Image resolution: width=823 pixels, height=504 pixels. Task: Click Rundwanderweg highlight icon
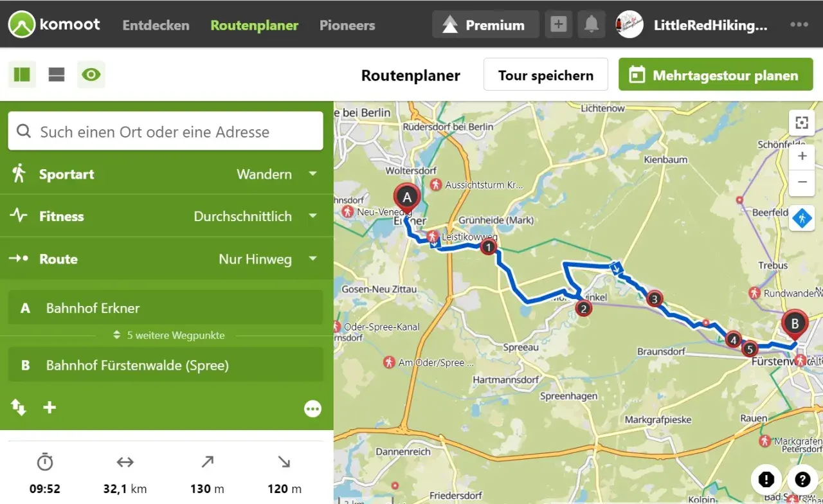click(755, 293)
